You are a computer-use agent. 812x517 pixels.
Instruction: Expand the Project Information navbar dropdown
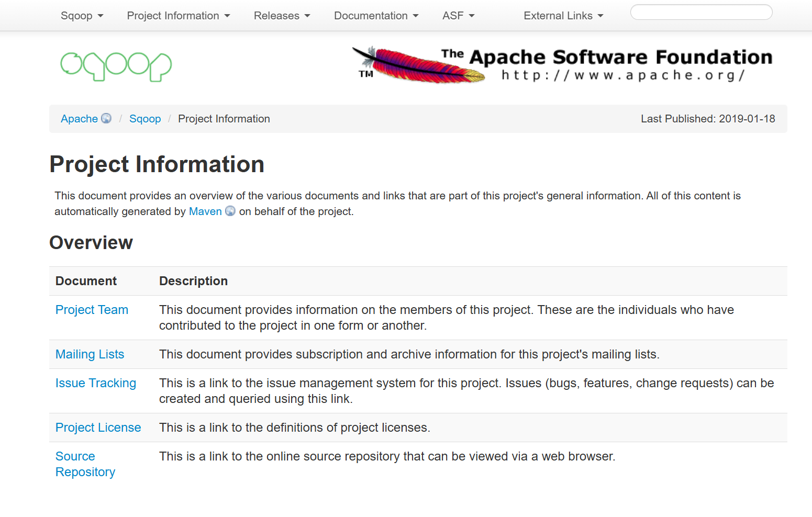(178, 16)
